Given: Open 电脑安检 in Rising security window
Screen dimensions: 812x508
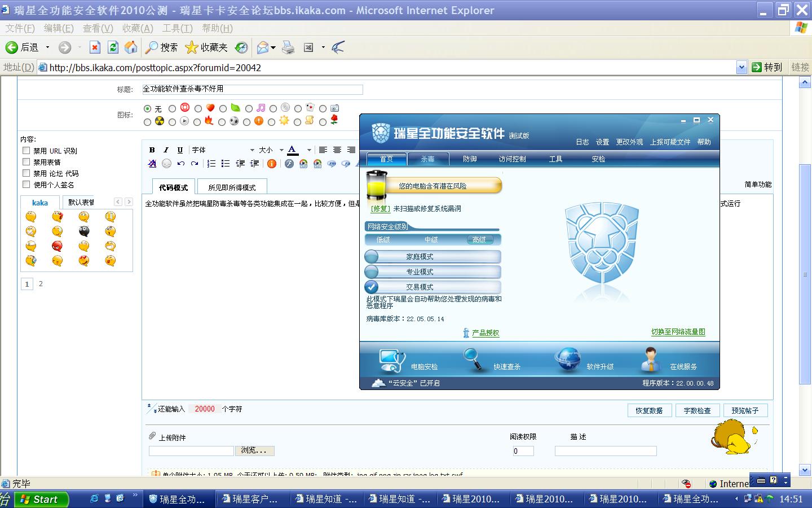Looking at the screenshot, I should point(408,361).
